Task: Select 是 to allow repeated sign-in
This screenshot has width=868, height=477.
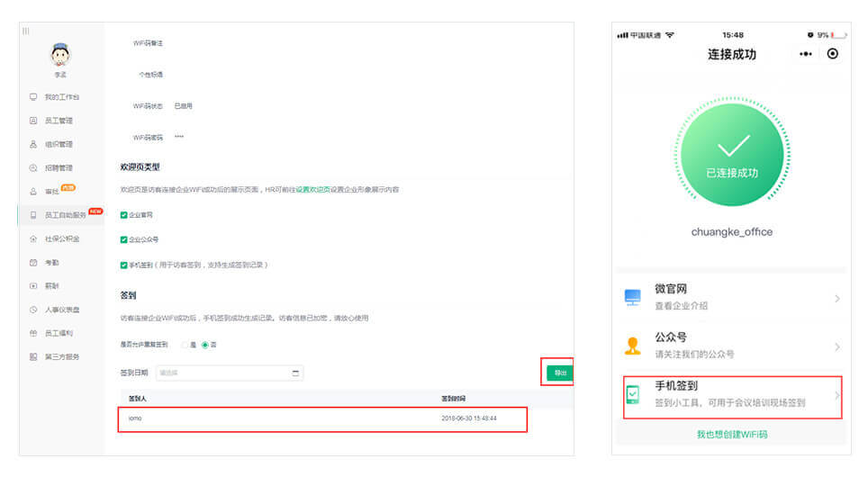Action: (185, 345)
